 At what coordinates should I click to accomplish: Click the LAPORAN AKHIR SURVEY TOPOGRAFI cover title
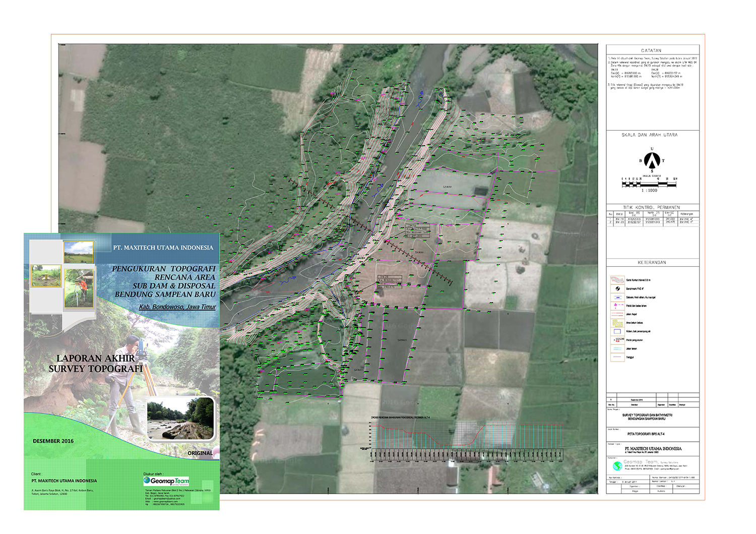tap(96, 363)
